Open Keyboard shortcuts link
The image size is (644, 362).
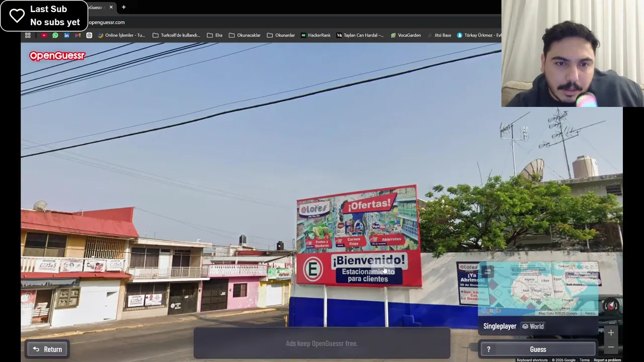(532, 360)
